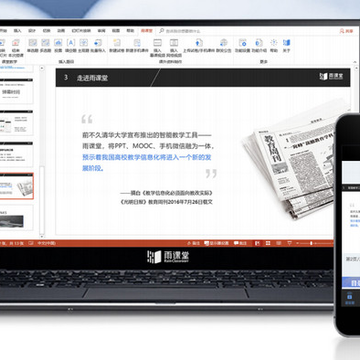Insert a 主观题 subjective question
This screenshot has height=360, width=360.
tap(83, 46)
